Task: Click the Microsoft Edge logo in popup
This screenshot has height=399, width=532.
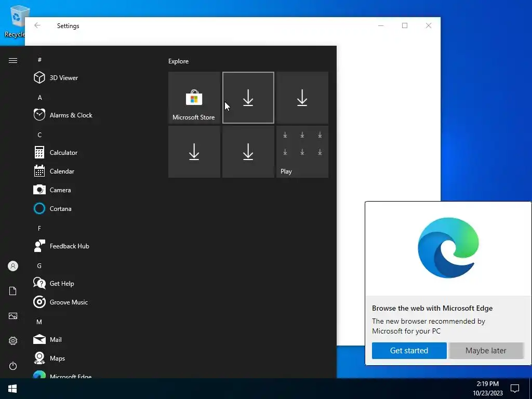Action: coord(448,248)
